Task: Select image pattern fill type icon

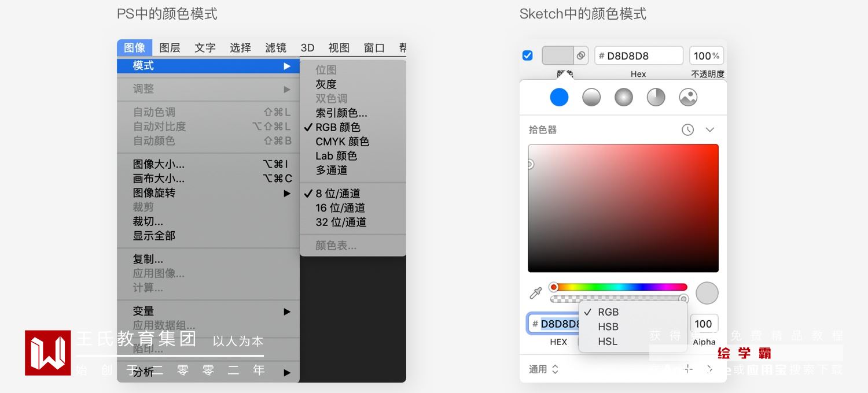Action: pos(688,97)
